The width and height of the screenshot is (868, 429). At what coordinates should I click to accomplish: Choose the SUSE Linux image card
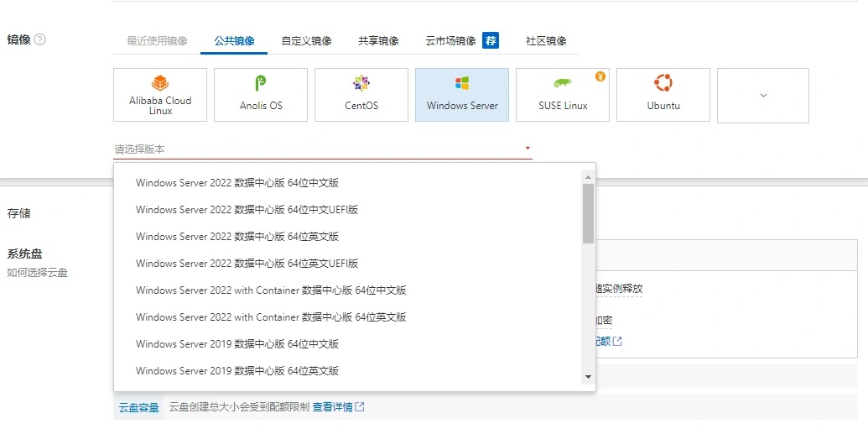tap(563, 95)
